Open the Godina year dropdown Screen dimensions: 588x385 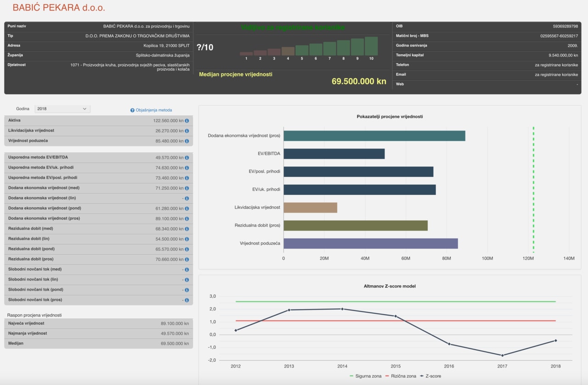62,109
